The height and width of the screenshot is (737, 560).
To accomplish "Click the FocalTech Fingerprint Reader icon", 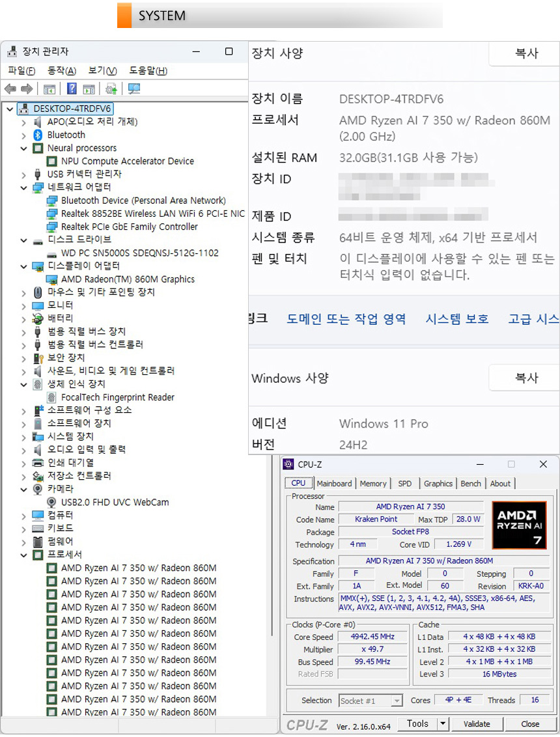I will pyautogui.click(x=52, y=397).
